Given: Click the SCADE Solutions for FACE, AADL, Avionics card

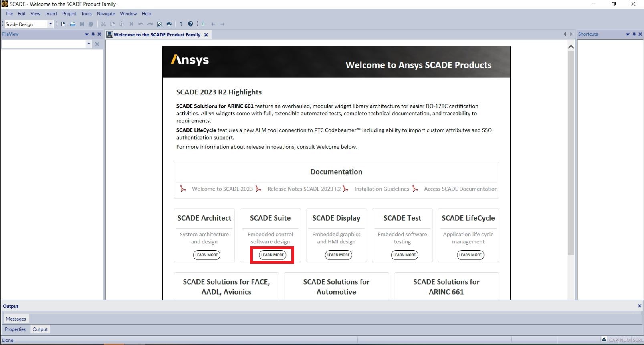Looking at the screenshot, I should pyautogui.click(x=226, y=286).
